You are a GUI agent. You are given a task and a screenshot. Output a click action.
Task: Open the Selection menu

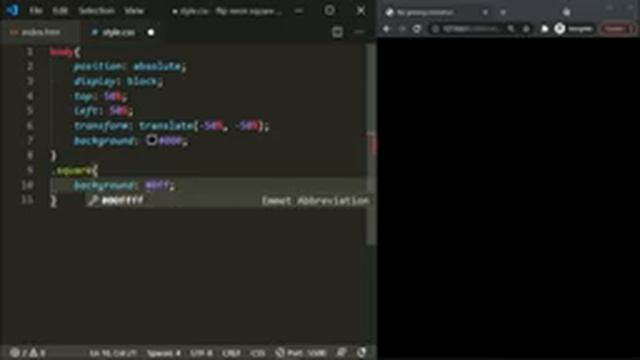pyautogui.click(x=97, y=11)
